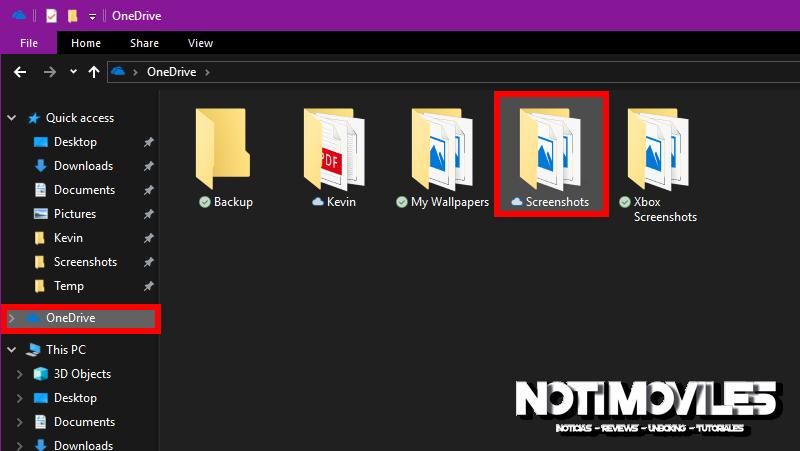Expand the Documents node under This PC
This screenshot has width=800, height=451.
click(19, 422)
